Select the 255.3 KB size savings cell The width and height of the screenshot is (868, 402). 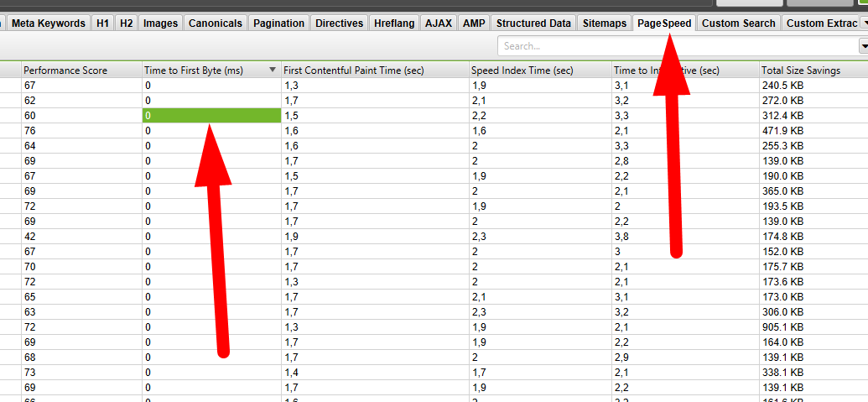(813, 146)
